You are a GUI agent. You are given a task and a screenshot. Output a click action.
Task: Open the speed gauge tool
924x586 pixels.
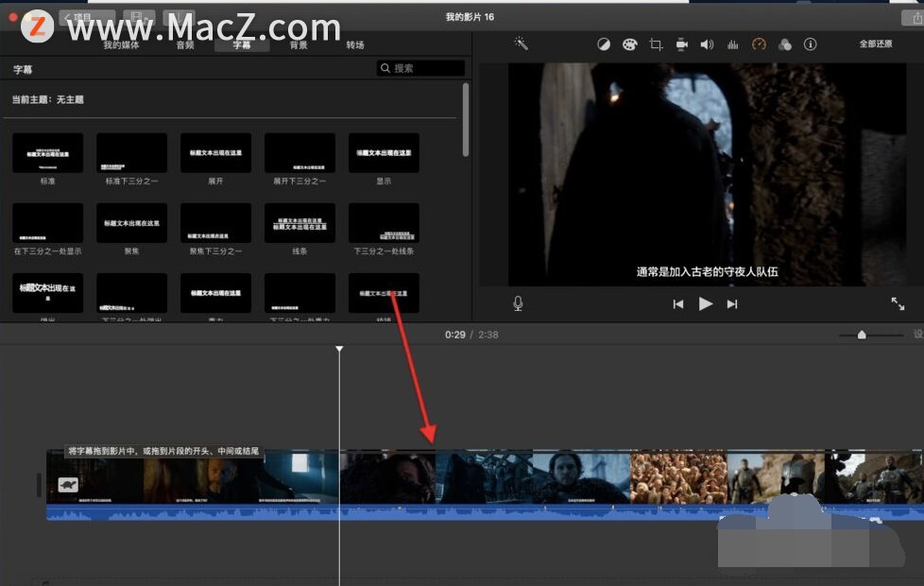[x=759, y=44]
